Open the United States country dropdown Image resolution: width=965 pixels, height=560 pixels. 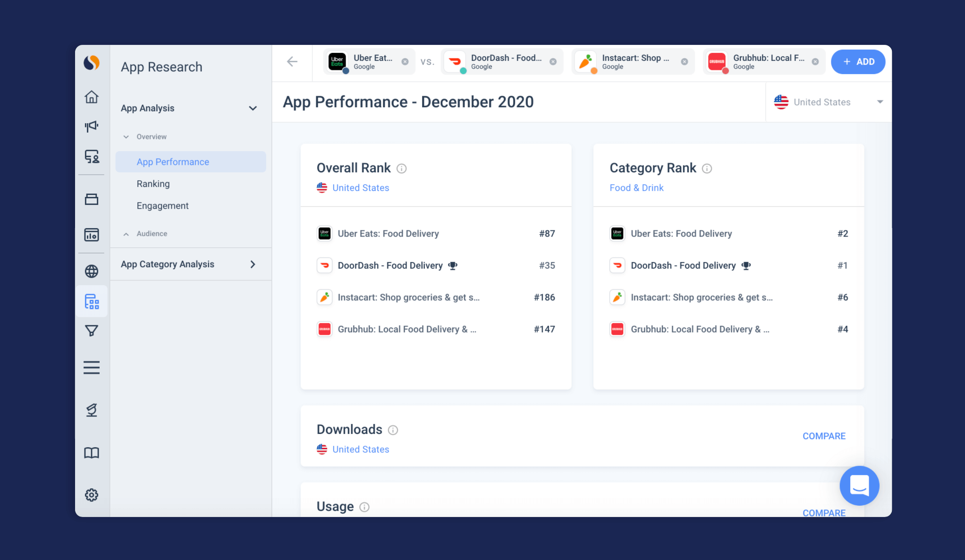pyautogui.click(x=829, y=102)
